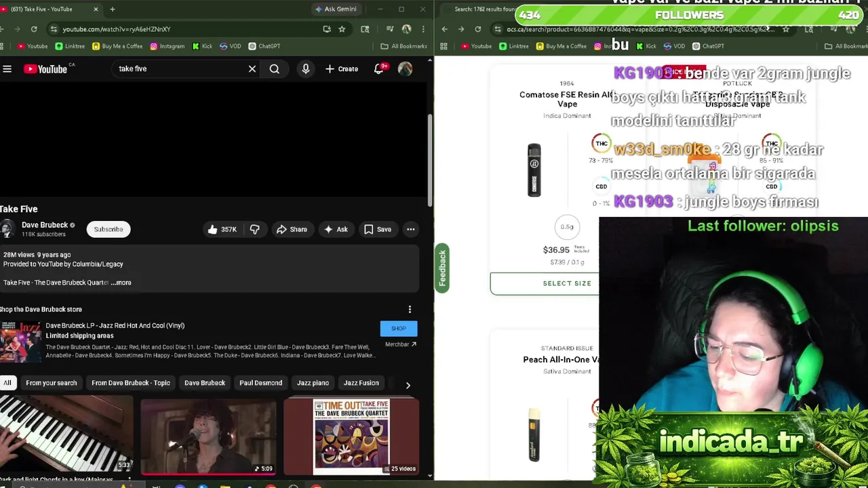
Task: Close the Take Five YouTube tab
Action: [x=96, y=9]
